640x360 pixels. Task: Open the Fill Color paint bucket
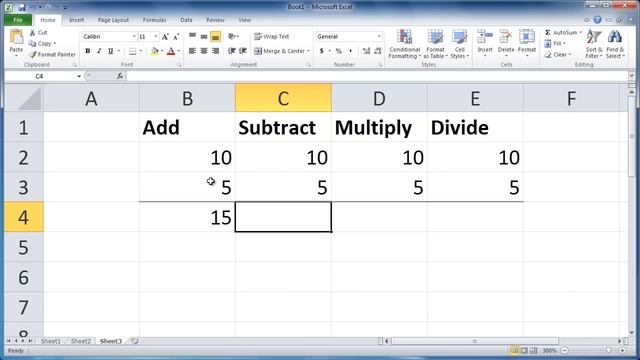coord(155,51)
